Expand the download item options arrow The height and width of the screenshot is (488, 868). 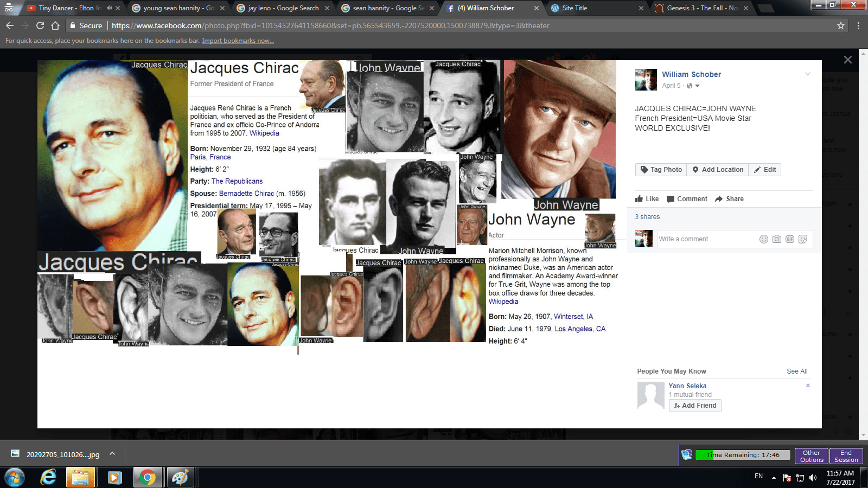click(x=112, y=454)
